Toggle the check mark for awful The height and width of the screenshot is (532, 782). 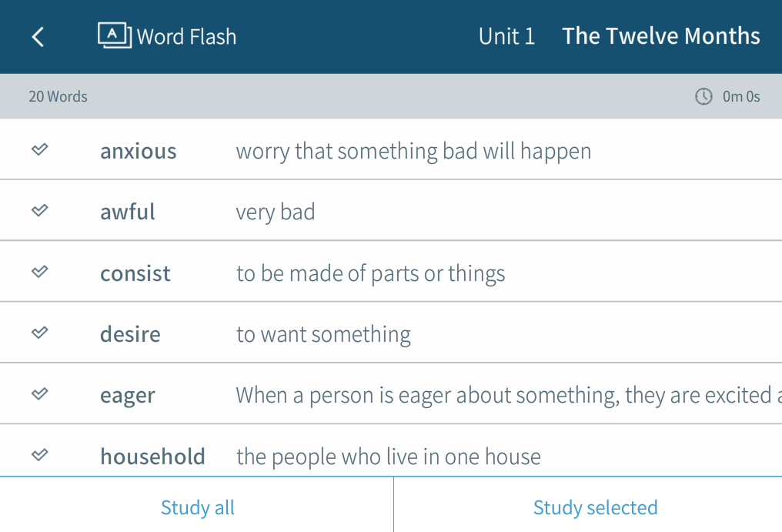coord(40,210)
